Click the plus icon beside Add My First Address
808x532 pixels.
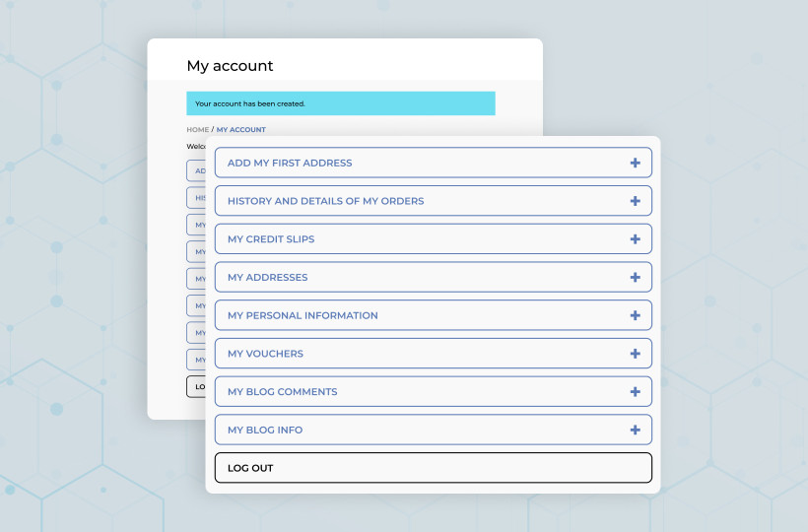(635, 163)
